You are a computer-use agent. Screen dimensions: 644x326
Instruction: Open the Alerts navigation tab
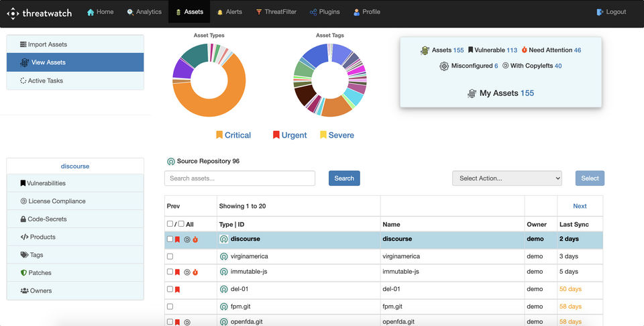229,12
